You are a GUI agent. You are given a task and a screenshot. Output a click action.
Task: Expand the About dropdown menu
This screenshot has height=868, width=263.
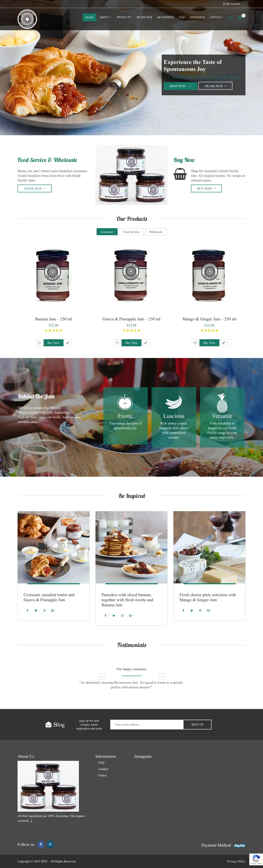[x=105, y=17]
